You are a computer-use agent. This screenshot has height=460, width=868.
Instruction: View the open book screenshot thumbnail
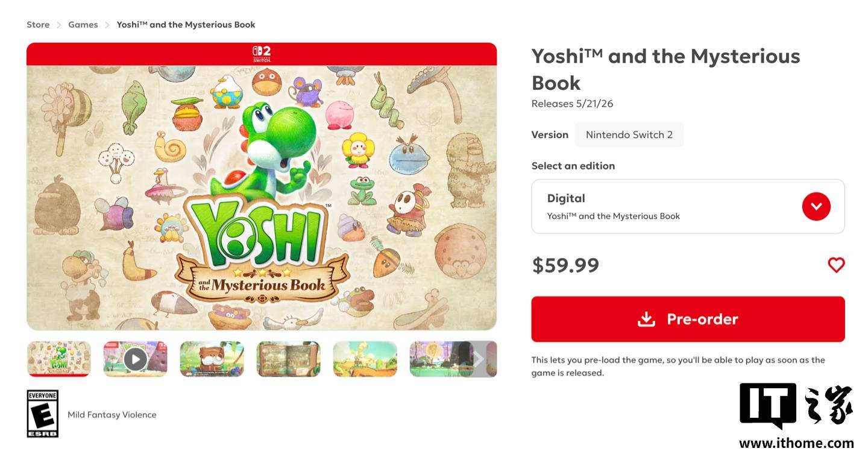(288, 359)
